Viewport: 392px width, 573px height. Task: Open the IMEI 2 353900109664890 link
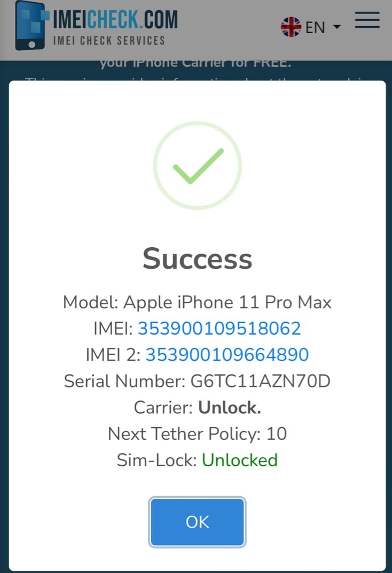(227, 355)
